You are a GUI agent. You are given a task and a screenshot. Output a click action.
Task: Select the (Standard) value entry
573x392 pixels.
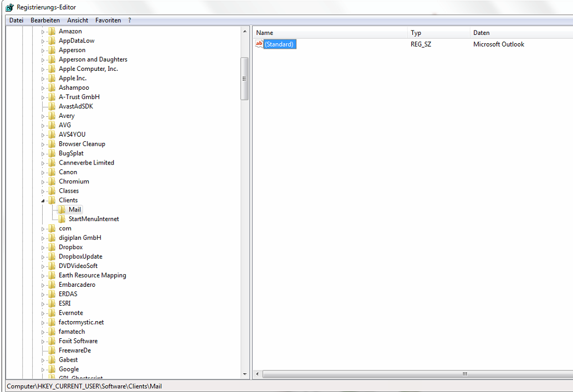(x=279, y=44)
